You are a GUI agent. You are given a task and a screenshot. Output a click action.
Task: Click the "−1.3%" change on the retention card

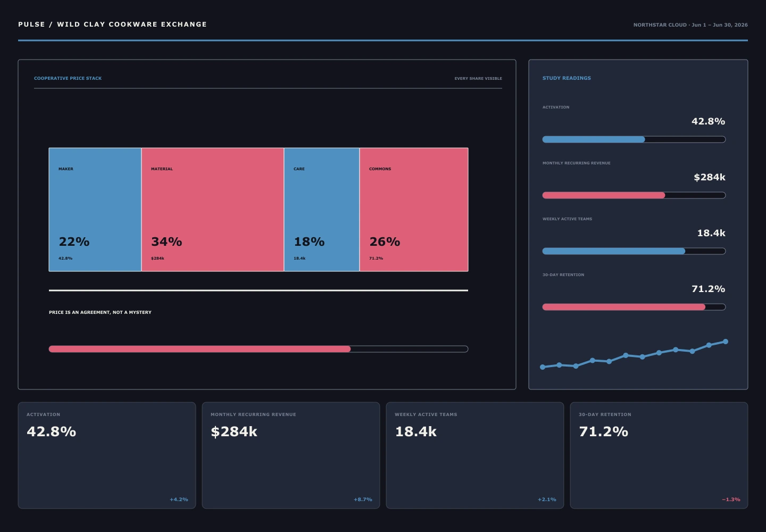pos(731,500)
